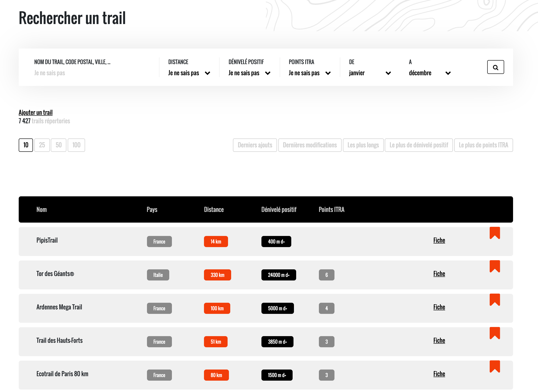Open the Fiche link for Ecotrail de Paris
Screen dimensions: 538x392
(439, 374)
